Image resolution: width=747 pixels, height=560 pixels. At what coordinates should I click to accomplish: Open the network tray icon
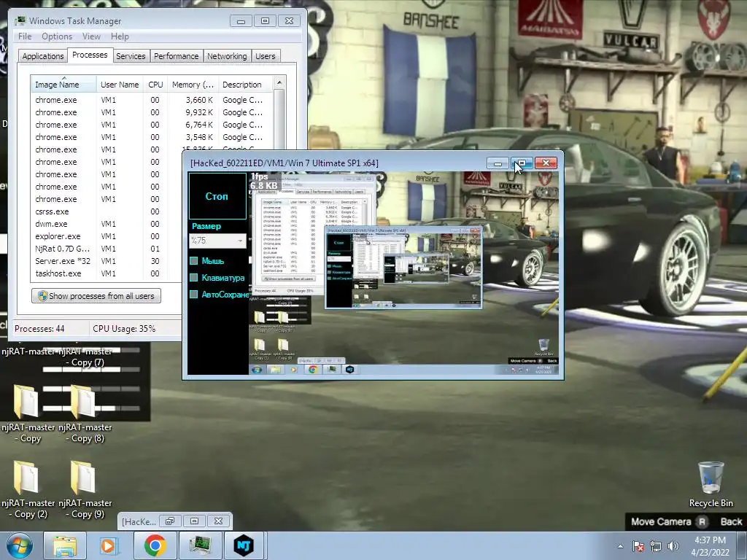click(x=656, y=546)
